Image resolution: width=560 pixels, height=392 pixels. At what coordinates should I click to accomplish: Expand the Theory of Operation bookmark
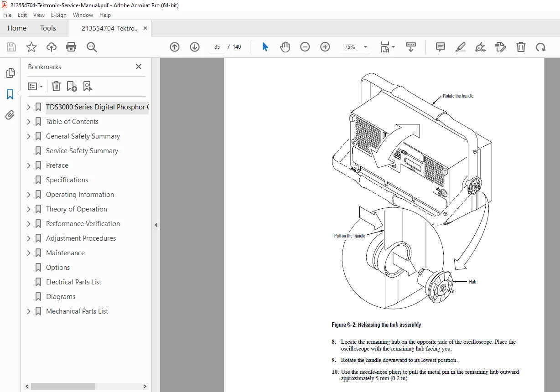pyautogui.click(x=29, y=209)
